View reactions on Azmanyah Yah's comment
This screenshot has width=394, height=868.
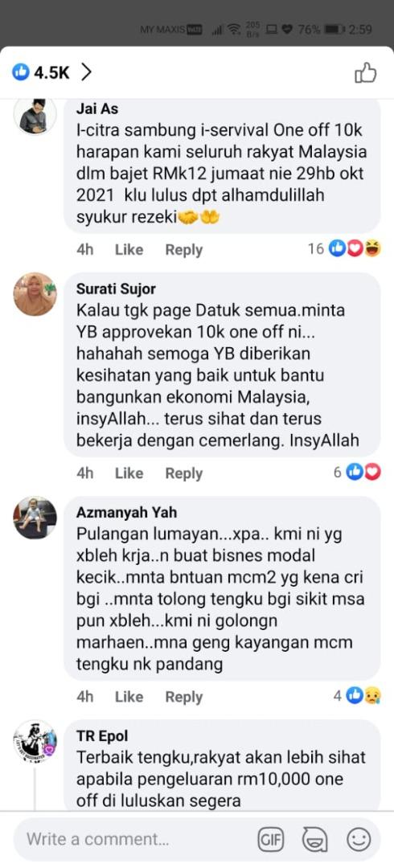point(358,695)
